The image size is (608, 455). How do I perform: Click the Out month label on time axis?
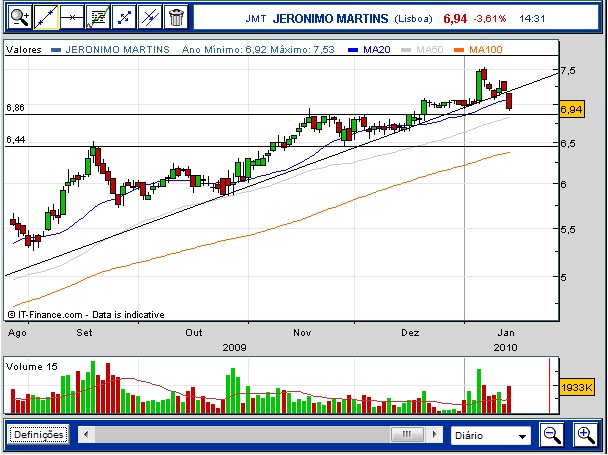193,333
